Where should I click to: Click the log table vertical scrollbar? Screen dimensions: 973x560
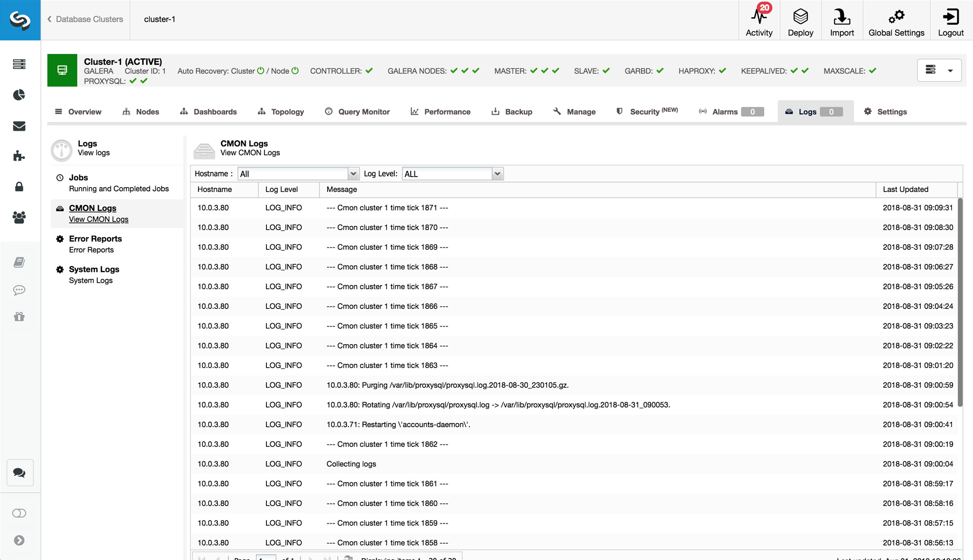(960, 302)
